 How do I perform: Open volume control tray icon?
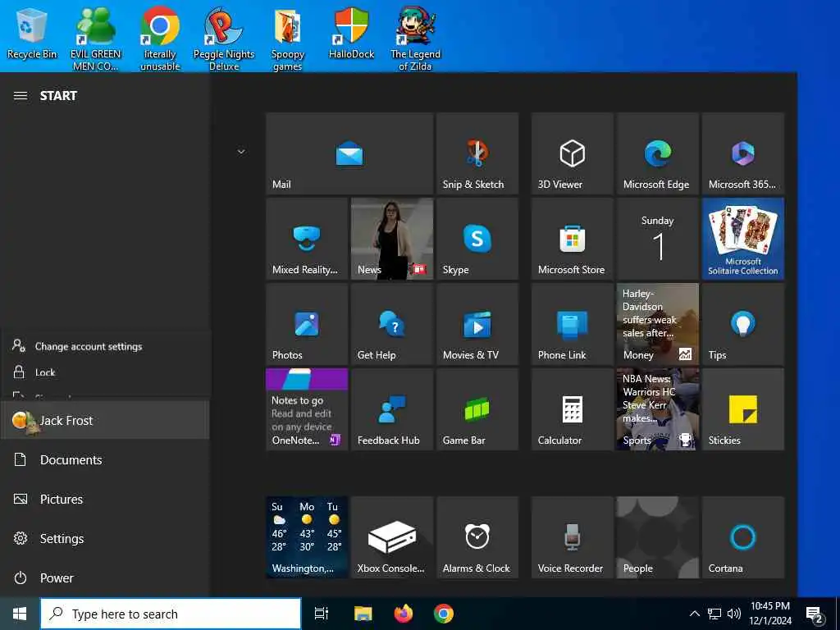coord(734,614)
